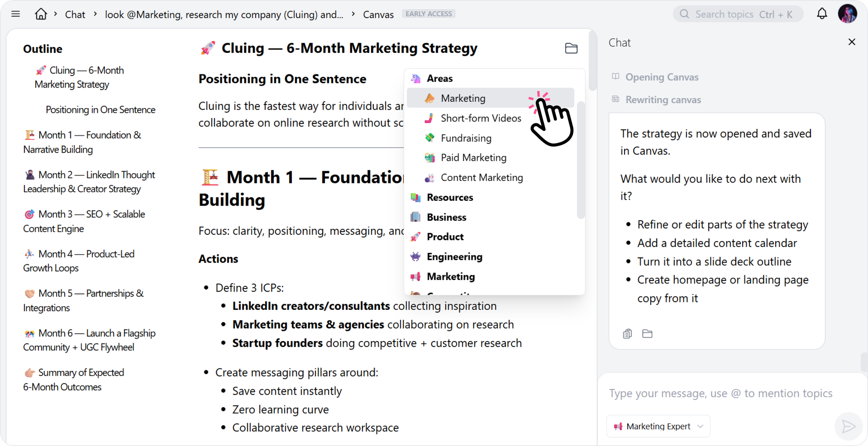This screenshot has width=868, height=446.
Task: Open the Marketing Expert selector dropdown
Action: [658, 426]
